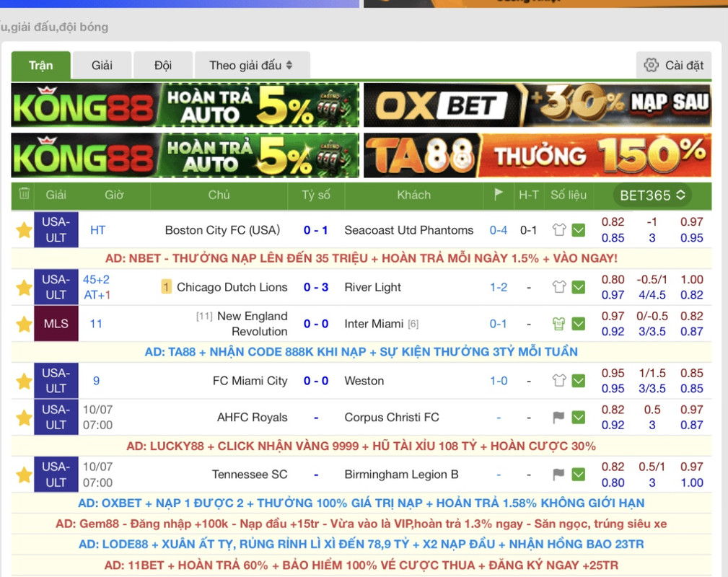The height and width of the screenshot is (577, 728).
Task: Toggle favorite star for New England Revolution match
Action: 24,324
